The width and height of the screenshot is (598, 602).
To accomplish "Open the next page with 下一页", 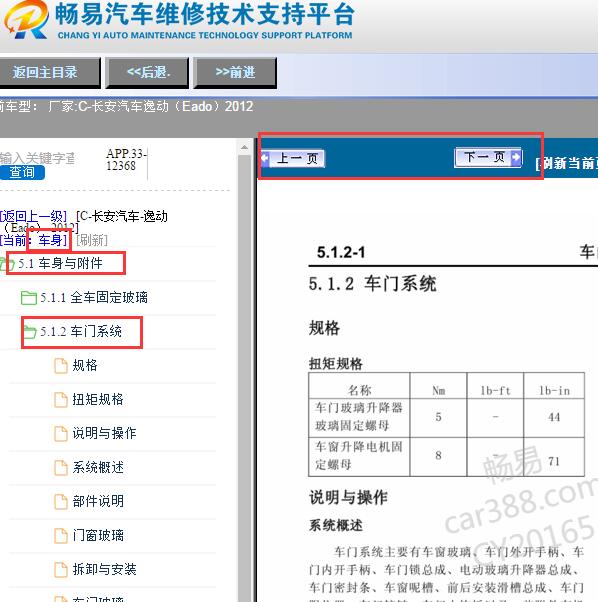I will pos(488,157).
